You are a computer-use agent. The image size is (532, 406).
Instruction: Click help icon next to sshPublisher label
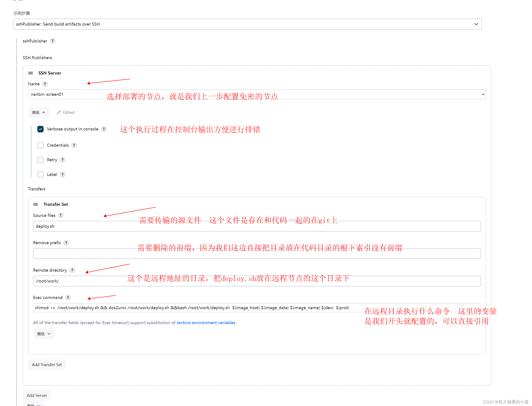click(53, 41)
